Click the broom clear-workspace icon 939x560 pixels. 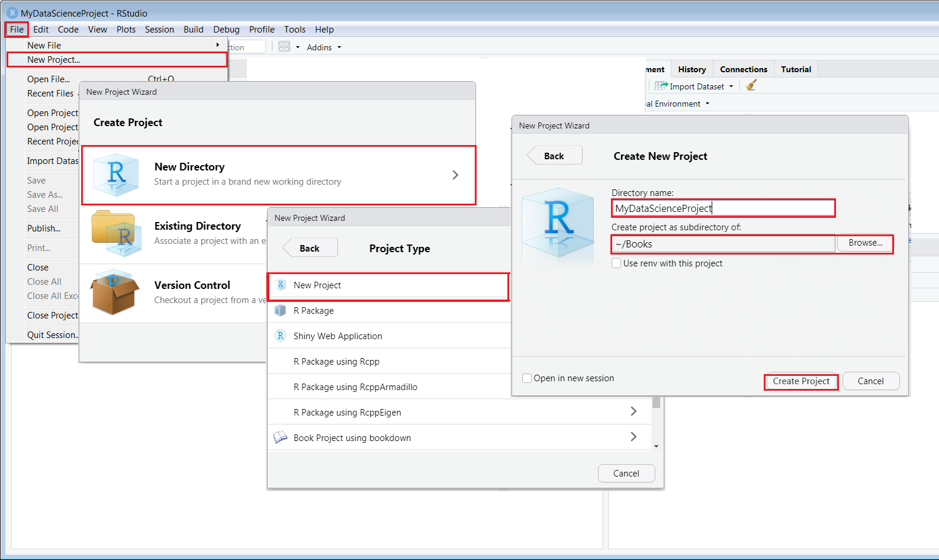coord(751,86)
